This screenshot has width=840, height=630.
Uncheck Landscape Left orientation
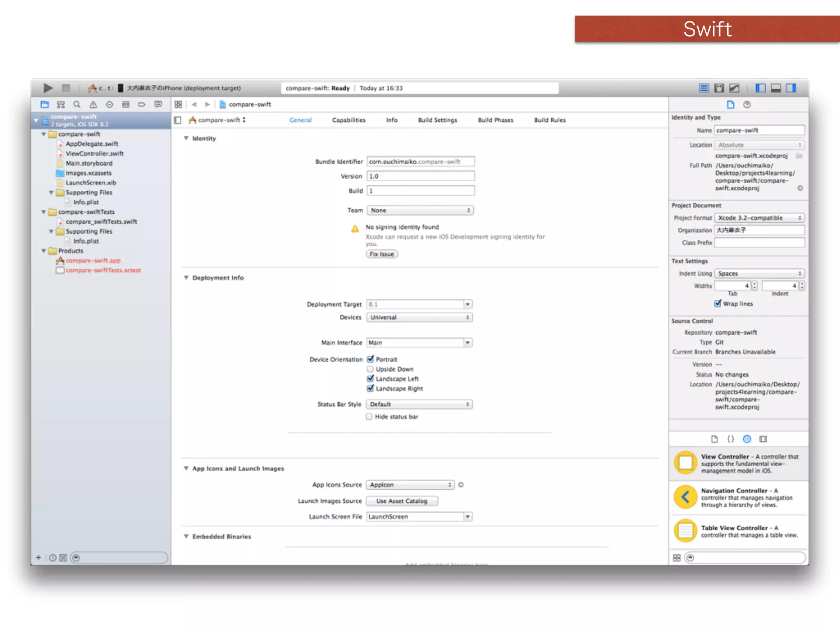tap(370, 379)
